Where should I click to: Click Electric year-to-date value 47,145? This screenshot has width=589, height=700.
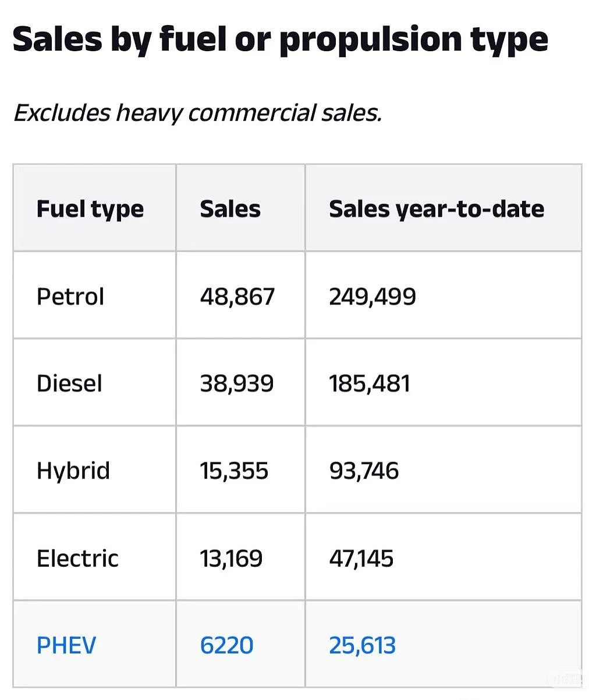click(361, 559)
